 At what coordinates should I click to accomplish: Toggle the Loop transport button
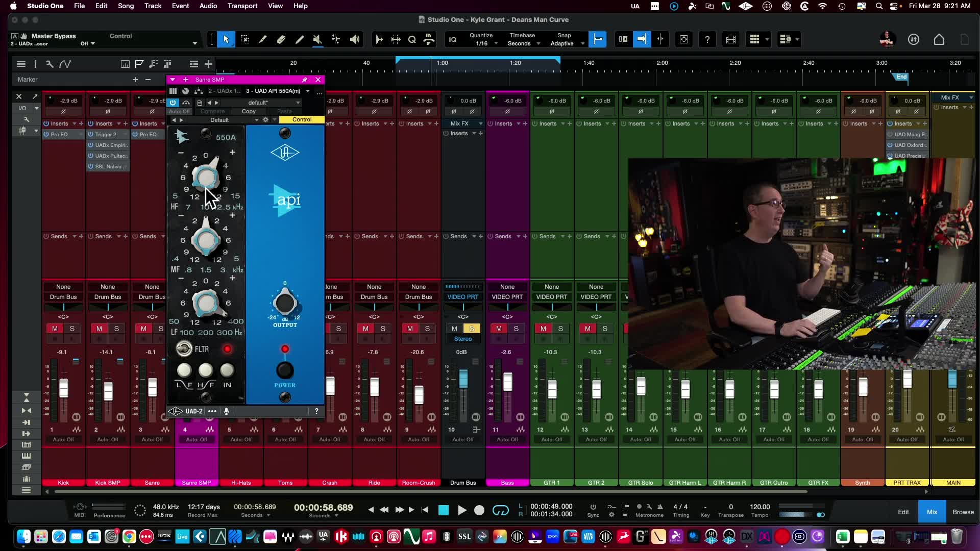point(501,510)
